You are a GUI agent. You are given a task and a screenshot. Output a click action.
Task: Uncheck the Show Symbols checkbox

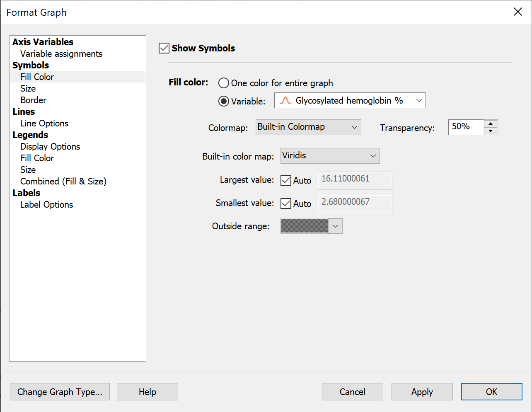click(x=164, y=48)
